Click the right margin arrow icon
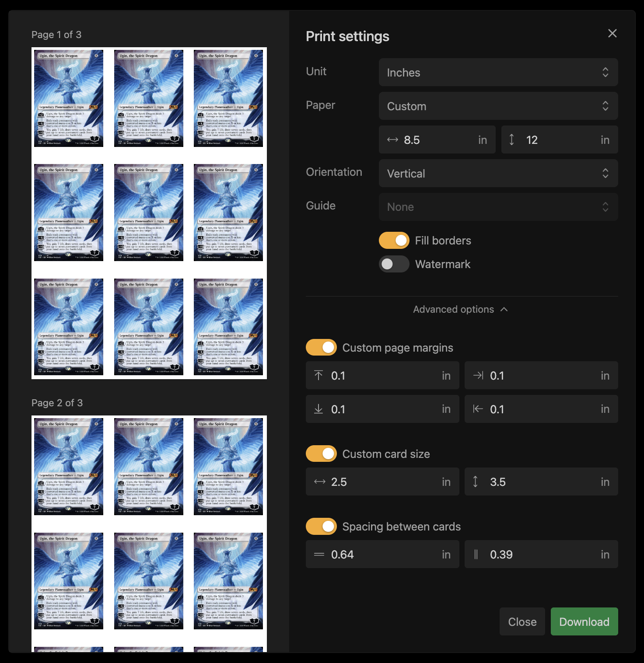Screen dimensions: 644x663 (x=478, y=375)
